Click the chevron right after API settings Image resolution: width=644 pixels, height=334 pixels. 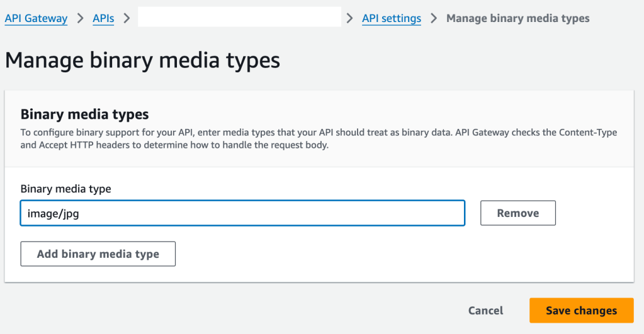tap(434, 18)
